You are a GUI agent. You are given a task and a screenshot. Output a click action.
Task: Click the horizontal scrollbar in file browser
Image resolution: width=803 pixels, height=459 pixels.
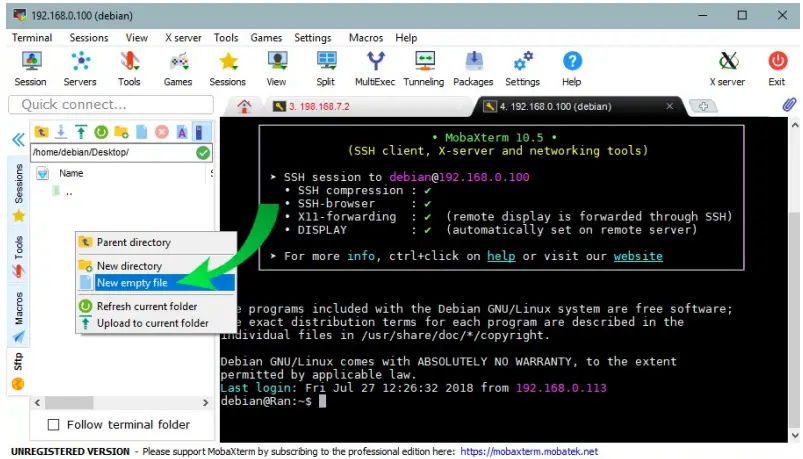point(120,402)
